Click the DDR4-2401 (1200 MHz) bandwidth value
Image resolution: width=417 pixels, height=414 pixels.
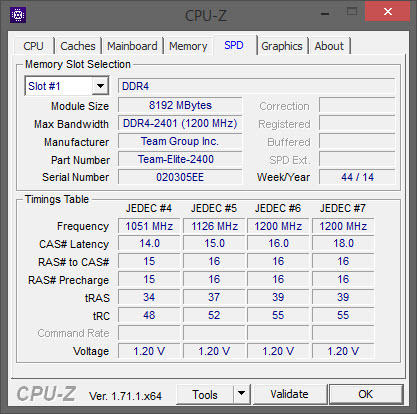pos(180,123)
